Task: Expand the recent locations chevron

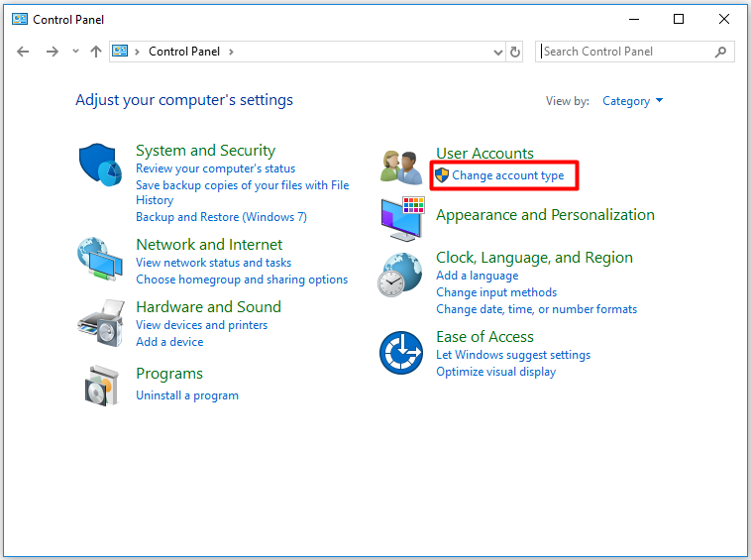Action: tap(75, 52)
